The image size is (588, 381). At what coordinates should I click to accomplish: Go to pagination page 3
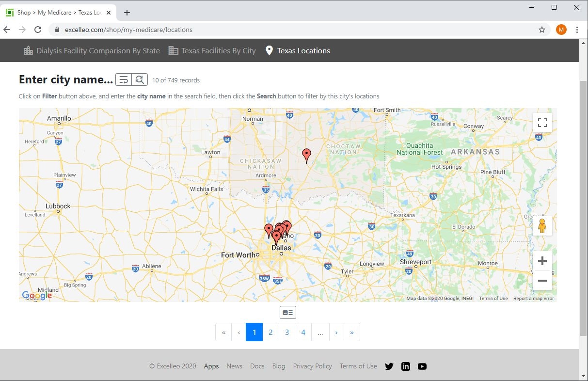click(287, 332)
